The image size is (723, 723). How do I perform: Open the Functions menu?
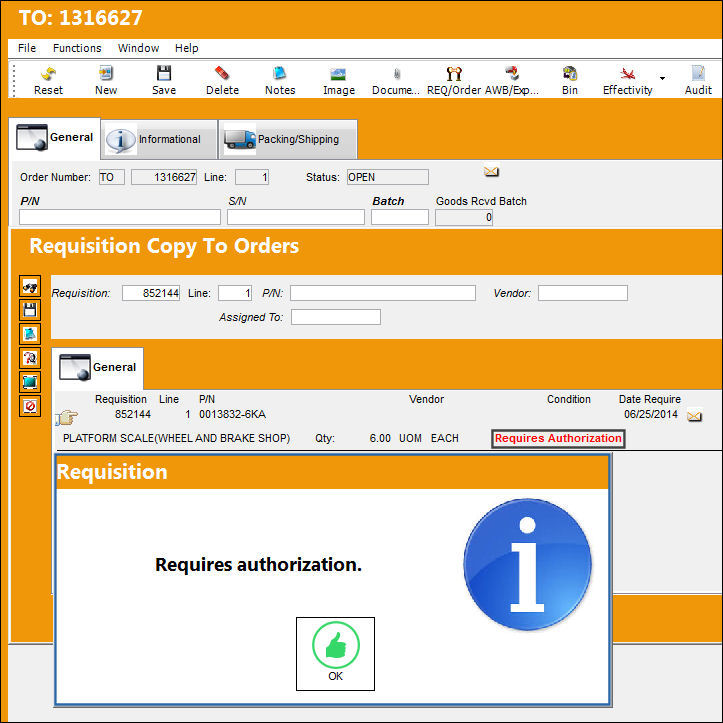point(77,48)
